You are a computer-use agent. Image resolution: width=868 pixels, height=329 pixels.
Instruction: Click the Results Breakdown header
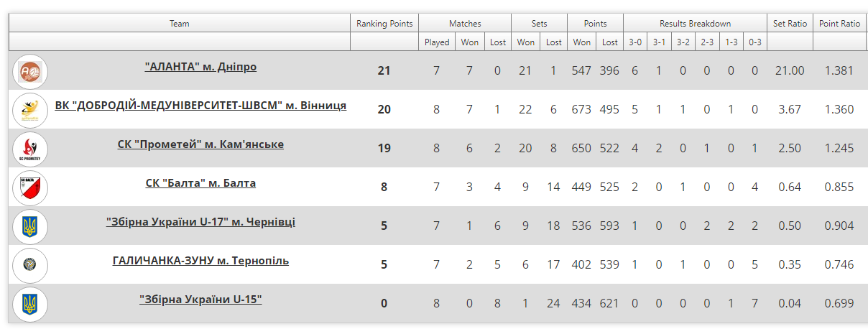(x=695, y=24)
